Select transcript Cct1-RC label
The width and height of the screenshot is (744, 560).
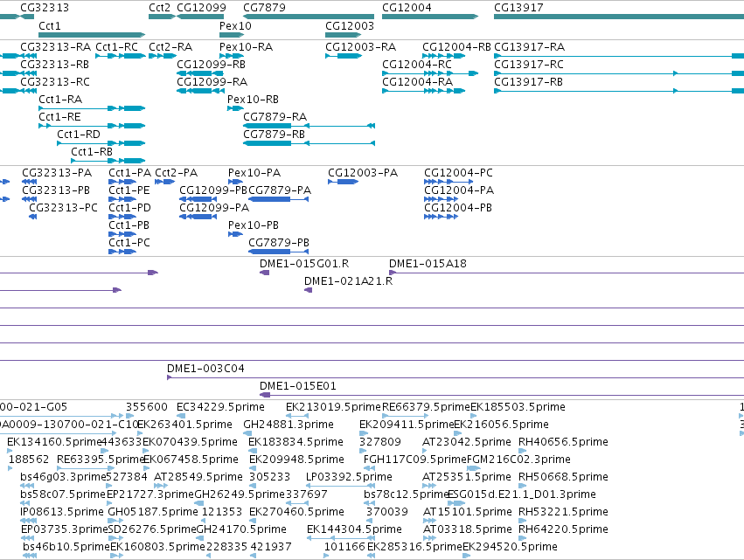click(117, 47)
